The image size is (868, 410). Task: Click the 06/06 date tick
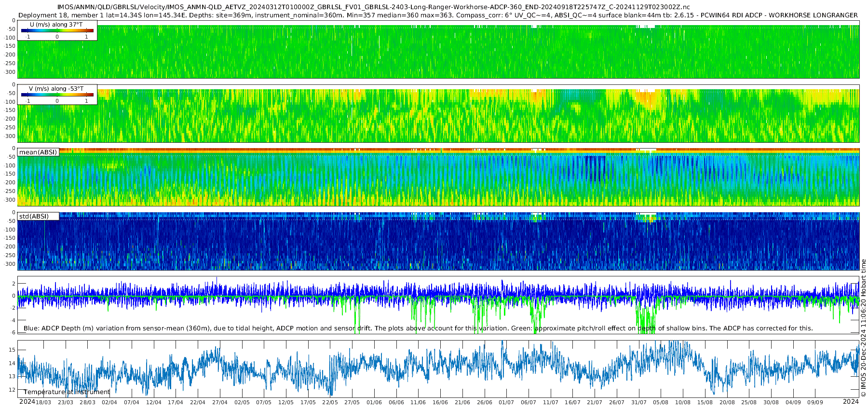pos(396,402)
